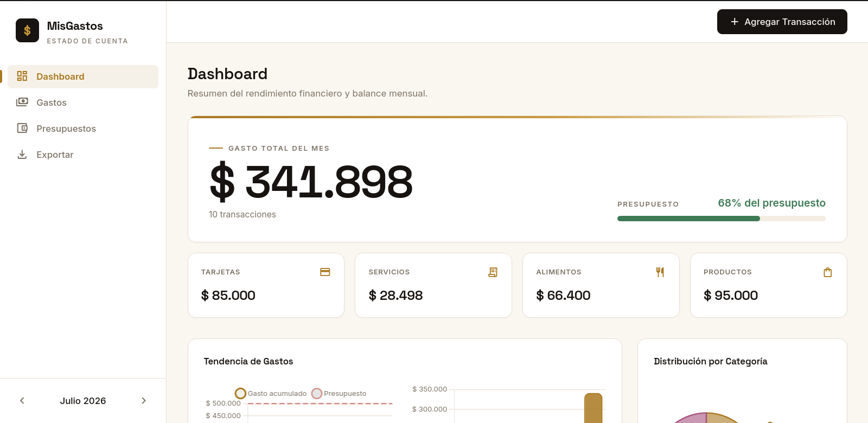The image size is (868, 423).
Task: Click the green budget progress bar
Action: tap(688, 219)
